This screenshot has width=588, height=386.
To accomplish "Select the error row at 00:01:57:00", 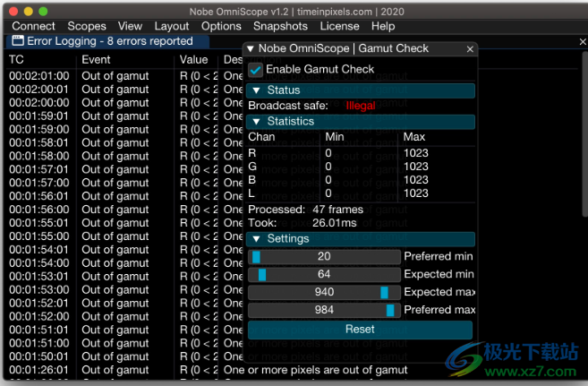I will 125,183.
